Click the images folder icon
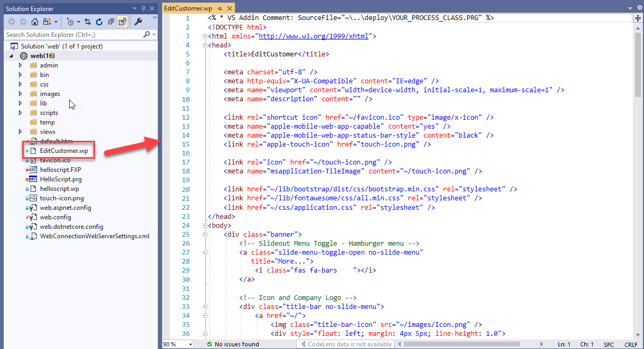 point(33,94)
